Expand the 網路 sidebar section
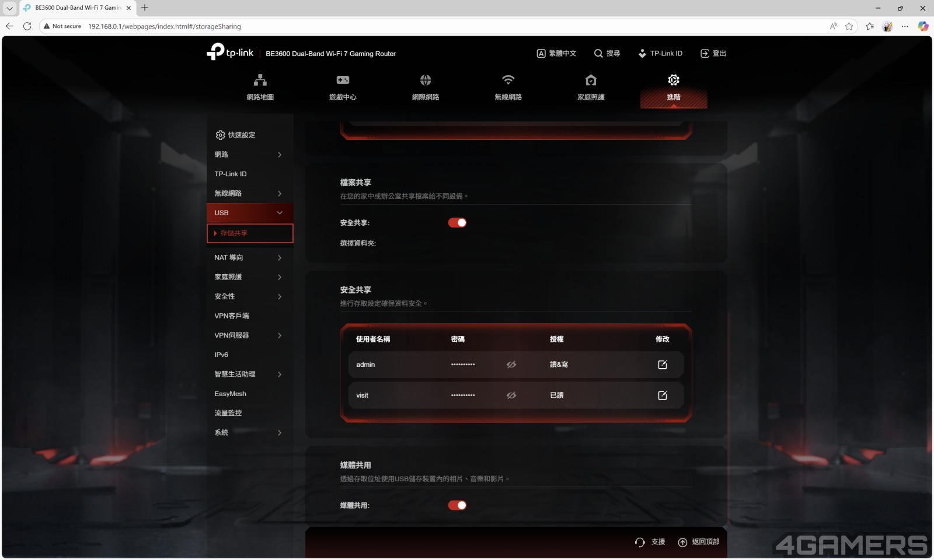 [x=249, y=155]
